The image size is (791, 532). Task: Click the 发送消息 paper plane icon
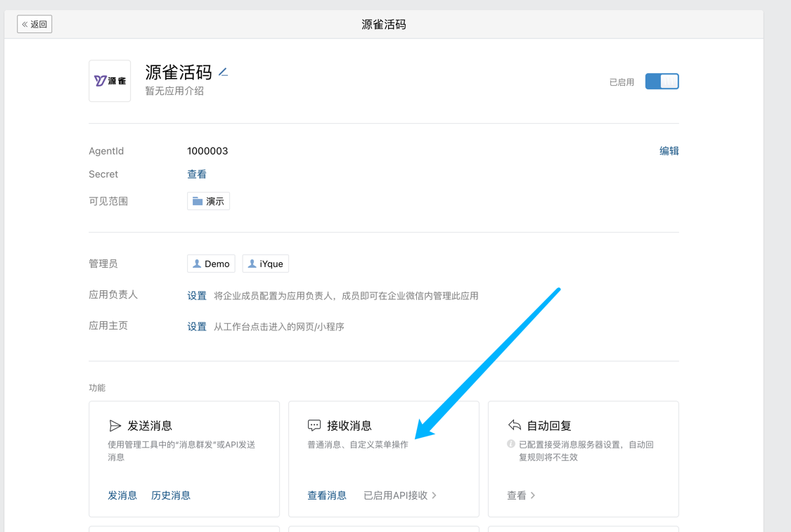tap(115, 426)
